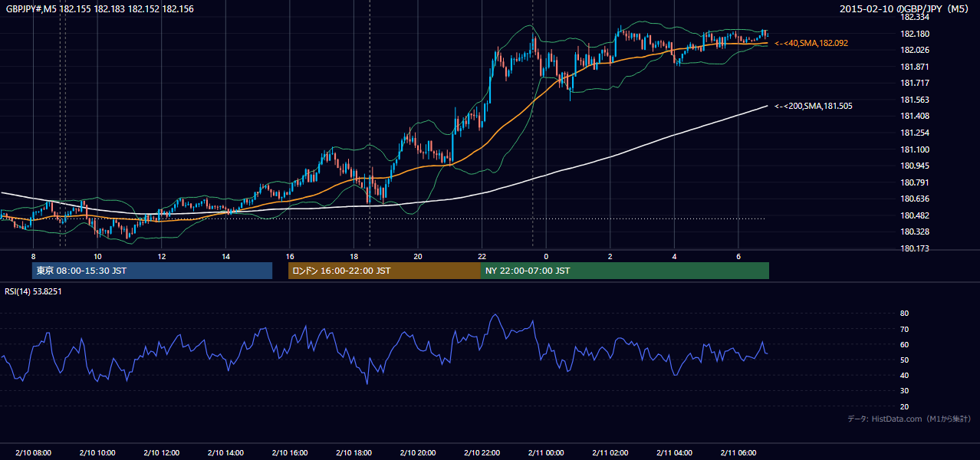Click hour 16 on the price chart time axis
980x460 pixels.
click(290, 255)
